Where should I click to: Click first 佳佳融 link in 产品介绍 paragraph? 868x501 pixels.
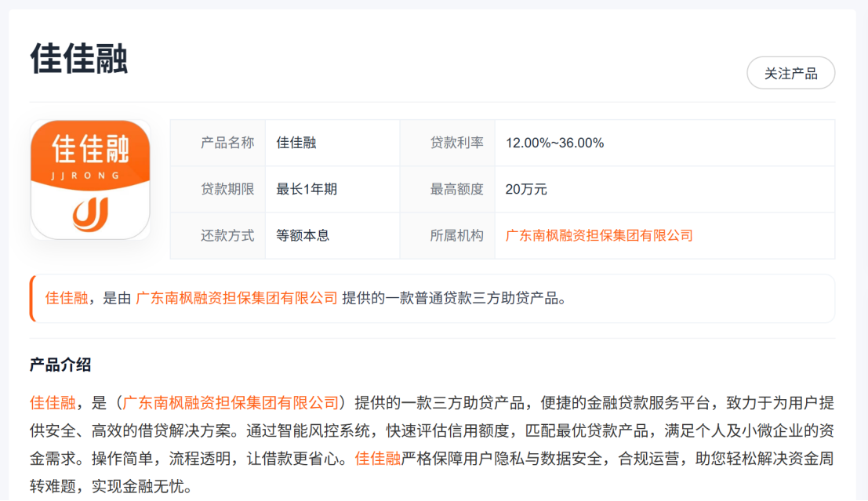tap(53, 403)
